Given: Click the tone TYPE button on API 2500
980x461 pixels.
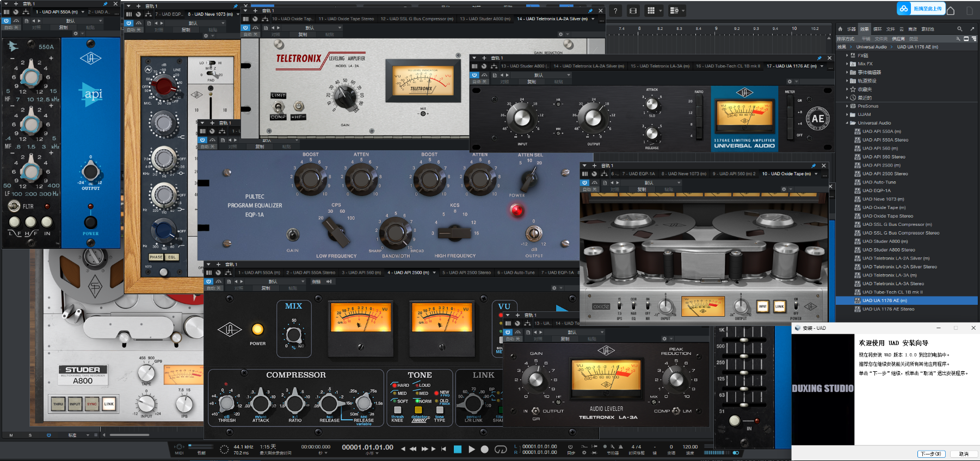Looking at the screenshot, I should click(x=440, y=410).
